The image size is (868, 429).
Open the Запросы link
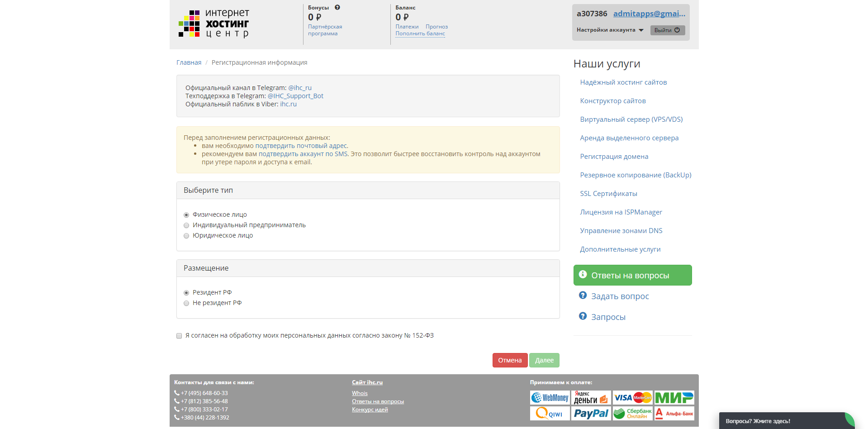pos(608,317)
